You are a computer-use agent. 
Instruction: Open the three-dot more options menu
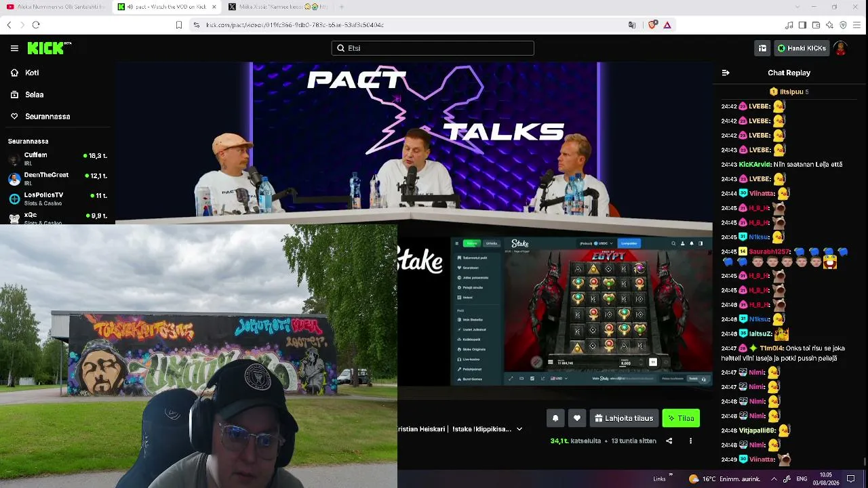[691, 441]
